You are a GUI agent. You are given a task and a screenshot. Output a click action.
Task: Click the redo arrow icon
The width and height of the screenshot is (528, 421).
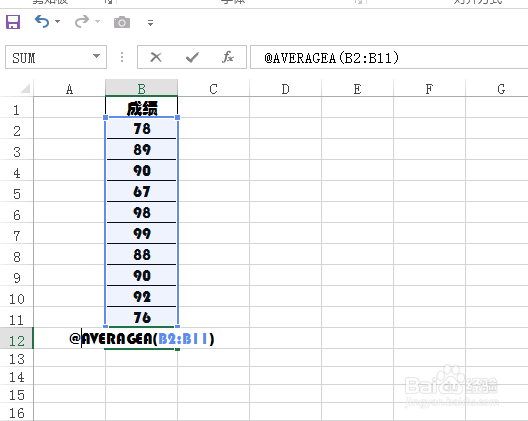[82, 22]
